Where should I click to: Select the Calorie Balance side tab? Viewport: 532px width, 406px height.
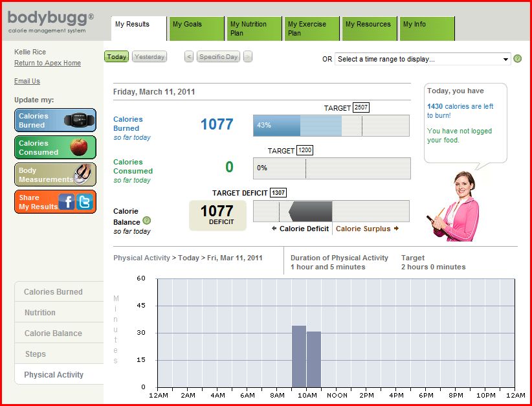59,333
